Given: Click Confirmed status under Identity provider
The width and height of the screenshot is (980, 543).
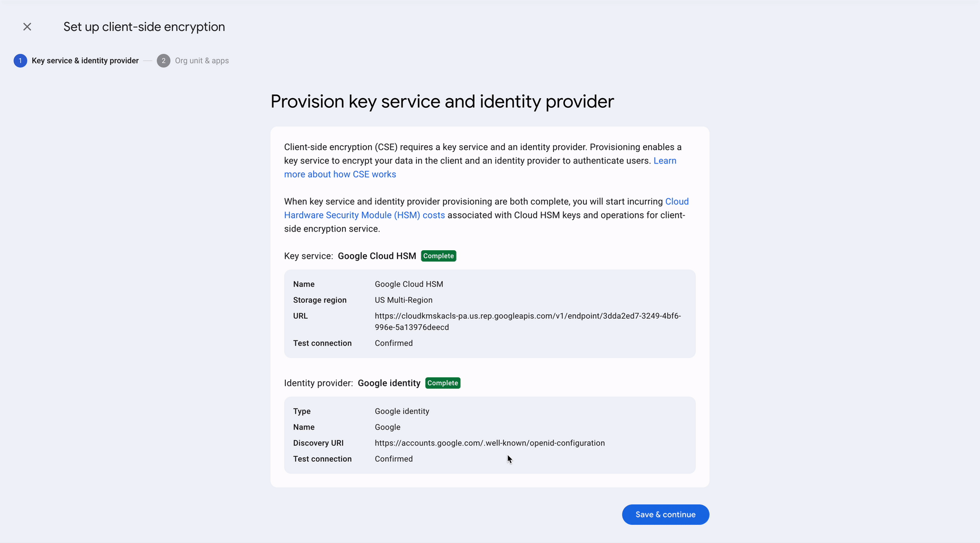Looking at the screenshot, I should pos(394,459).
